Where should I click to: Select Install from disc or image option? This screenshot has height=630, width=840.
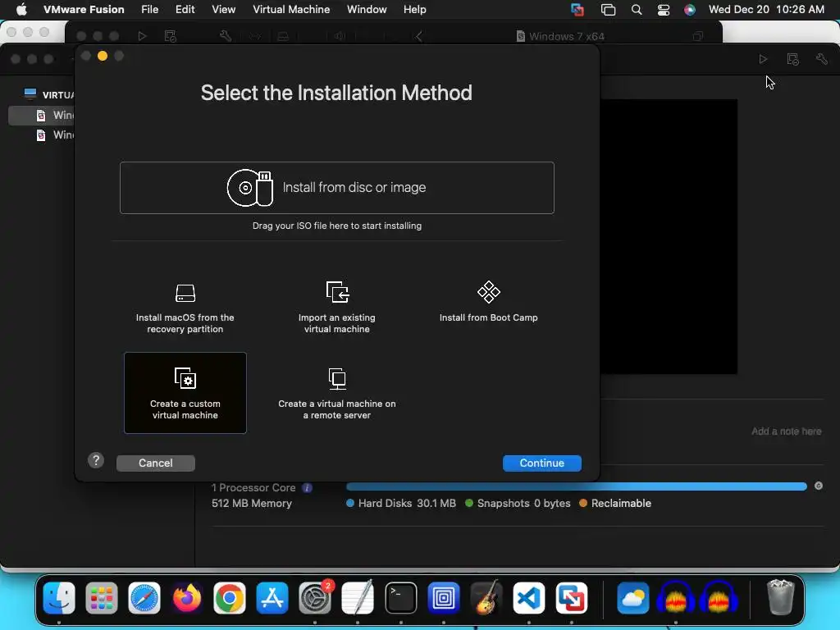pos(337,188)
